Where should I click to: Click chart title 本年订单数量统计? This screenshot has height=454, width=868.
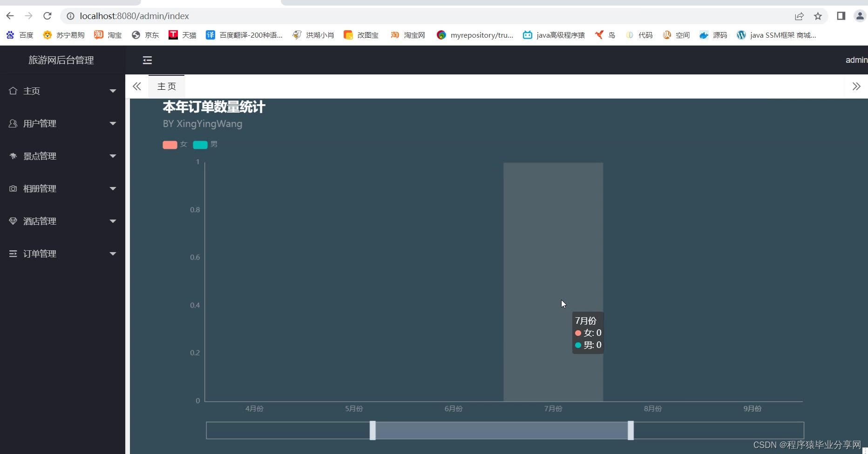pos(214,107)
